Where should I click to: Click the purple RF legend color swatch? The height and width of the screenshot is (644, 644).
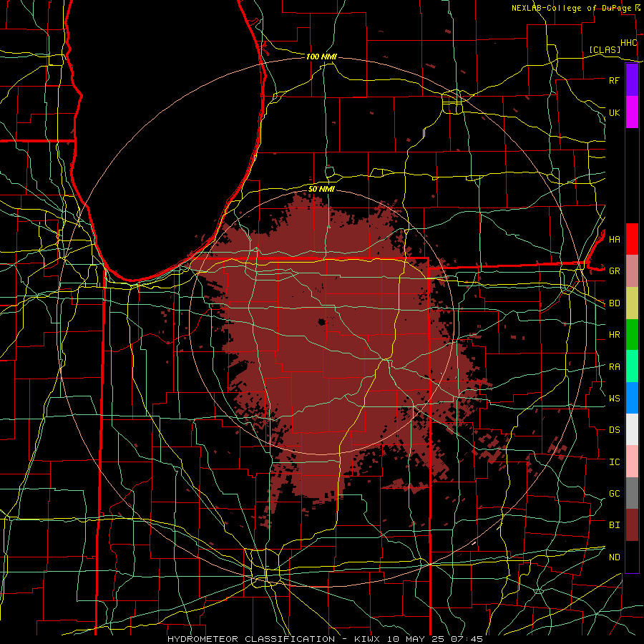click(x=632, y=80)
